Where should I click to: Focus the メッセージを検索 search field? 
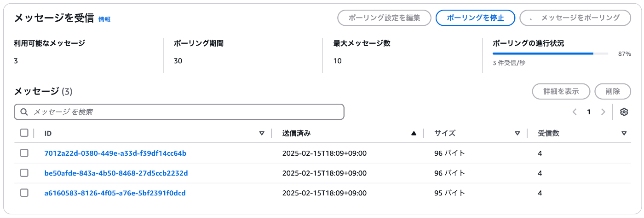[x=179, y=112]
